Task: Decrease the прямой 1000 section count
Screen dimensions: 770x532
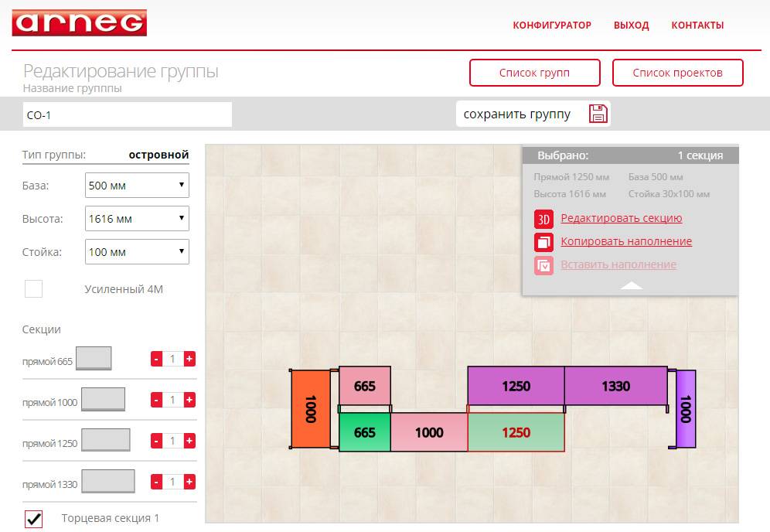Action: click(x=156, y=400)
